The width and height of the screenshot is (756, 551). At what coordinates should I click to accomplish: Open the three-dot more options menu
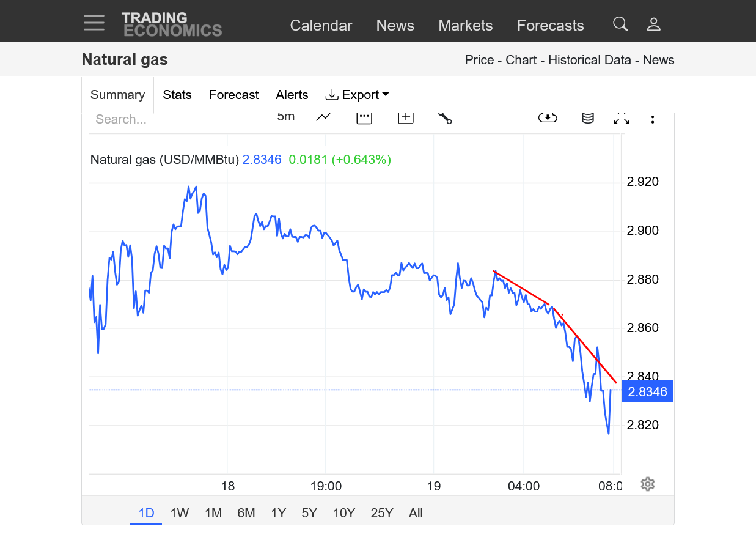pyautogui.click(x=653, y=119)
